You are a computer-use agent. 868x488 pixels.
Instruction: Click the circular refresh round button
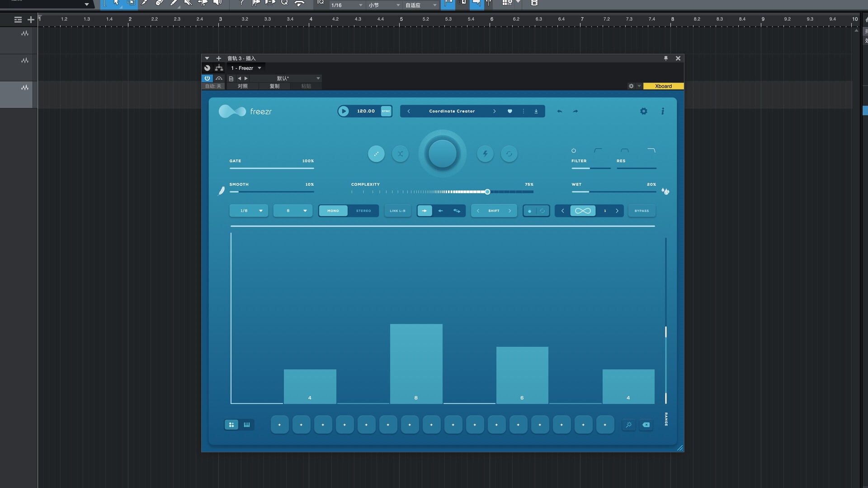coord(509,154)
